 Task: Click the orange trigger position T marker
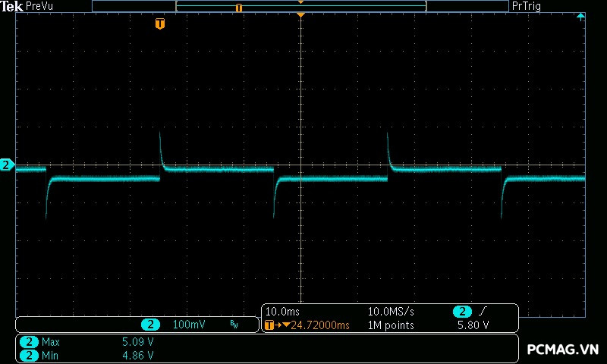159,24
